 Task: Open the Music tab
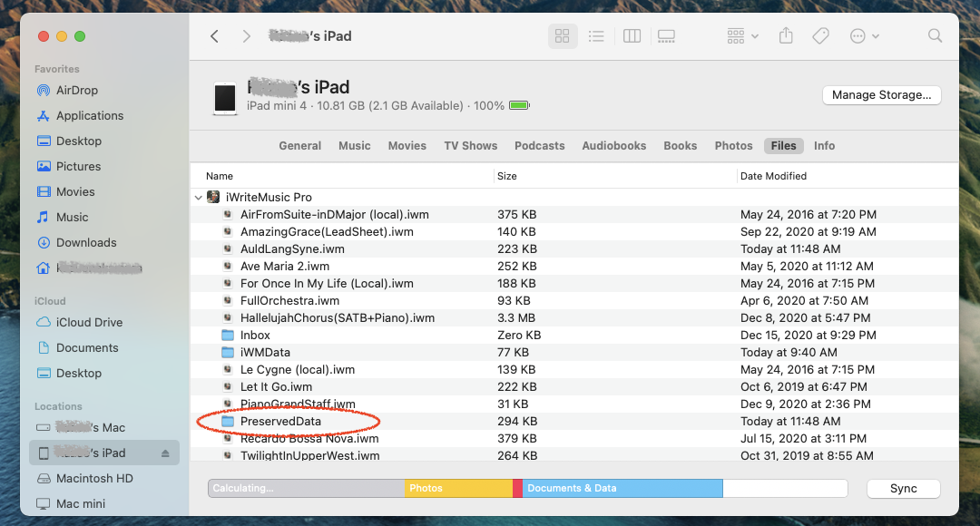[355, 145]
